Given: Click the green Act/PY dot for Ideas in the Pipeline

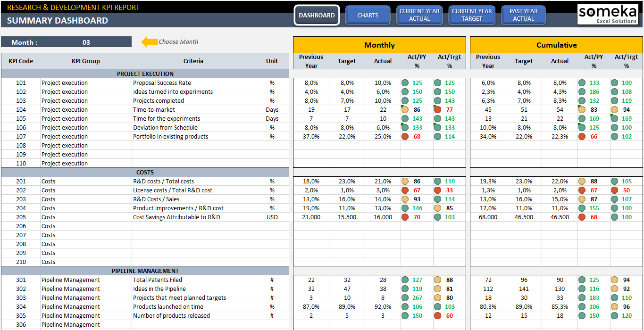Looking at the screenshot, I should pyautogui.click(x=404, y=289).
